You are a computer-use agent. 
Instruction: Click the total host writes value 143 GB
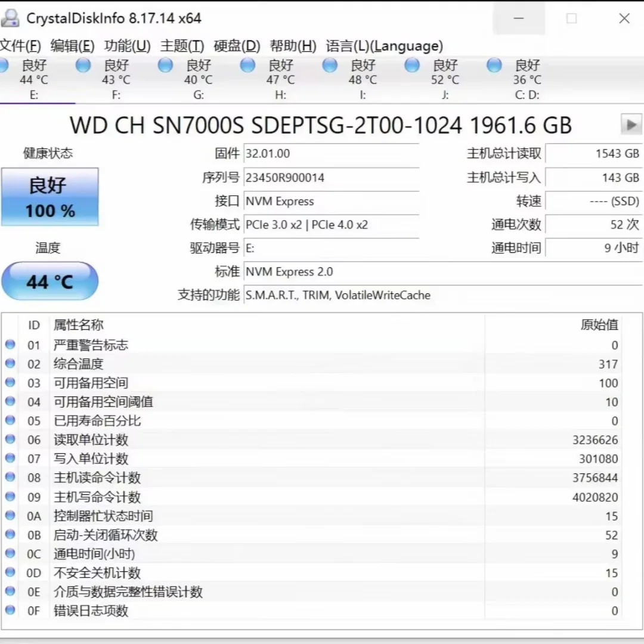(593, 178)
